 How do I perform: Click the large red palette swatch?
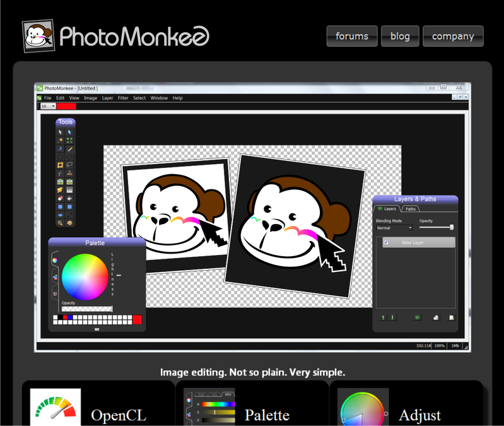(x=138, y=320)
